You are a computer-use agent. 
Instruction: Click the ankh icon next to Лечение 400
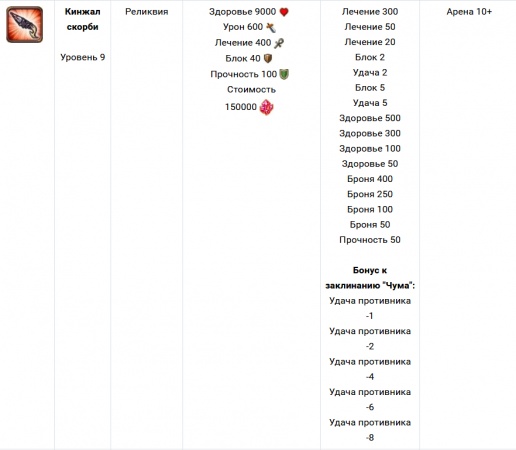pos(279,43)
